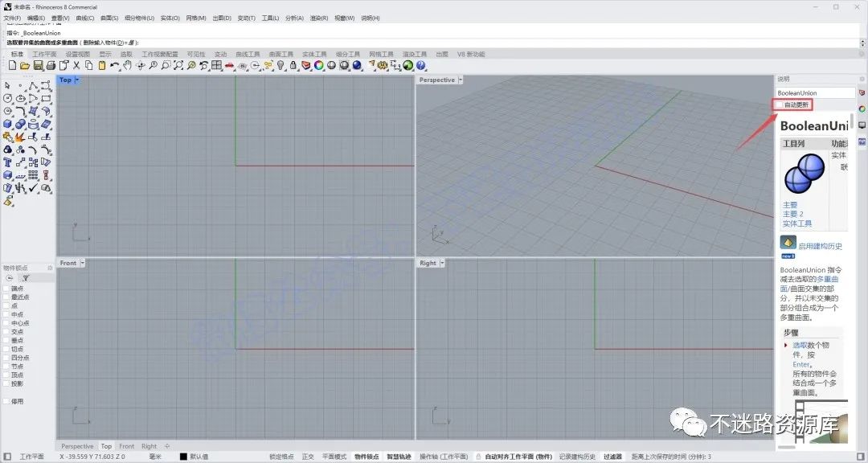The image size is (868, 463).
Task: Click the object-snap filter funnel icon
Action: (x=26, y=278)
